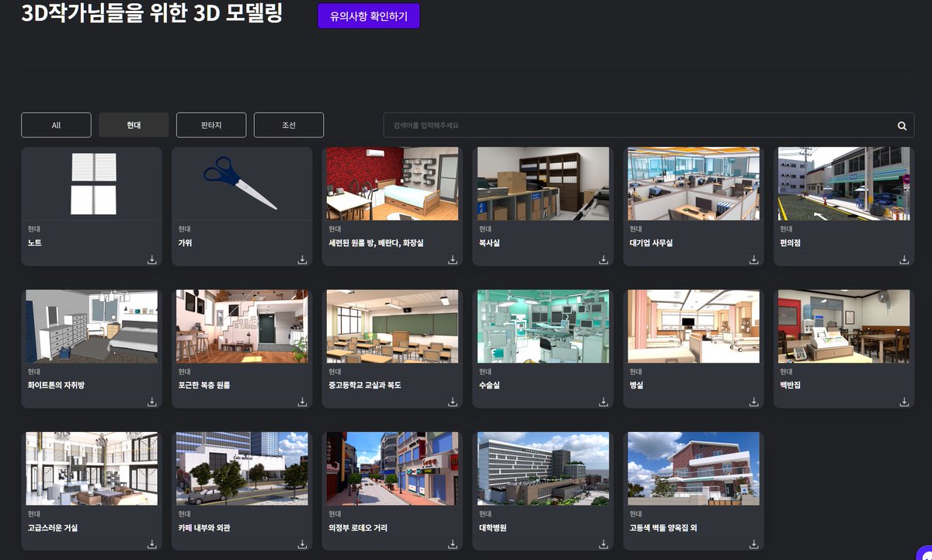
Task: Click the 고동색 벽돌 양옥집 외 title
Action: [663, 528]
